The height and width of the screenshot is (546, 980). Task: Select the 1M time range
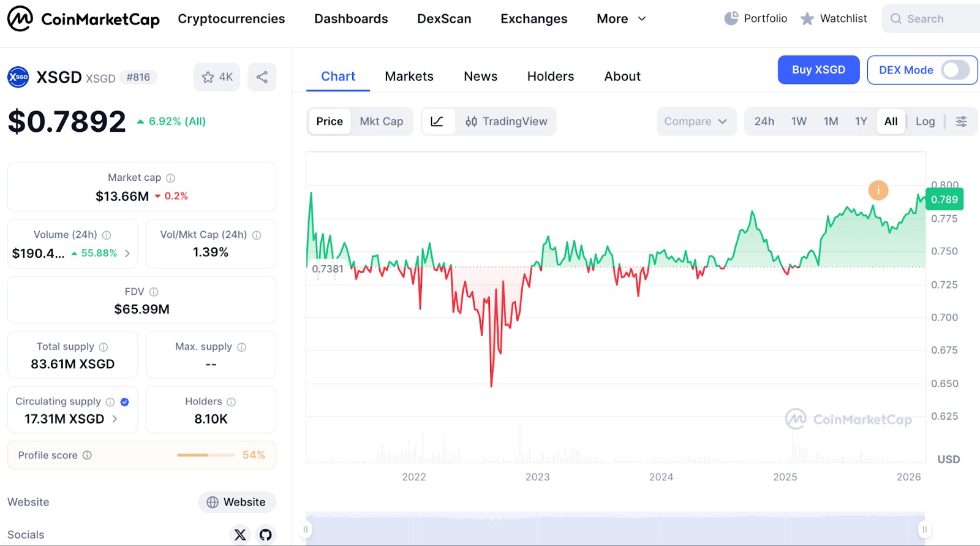[831, 121]
